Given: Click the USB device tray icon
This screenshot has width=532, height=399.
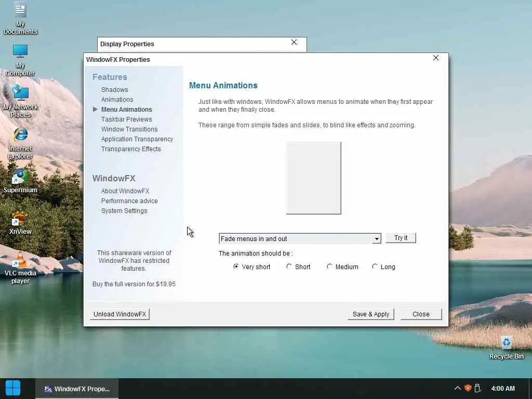Looking at the screenshot, I should pyautogui.click(x=477, y=388).
